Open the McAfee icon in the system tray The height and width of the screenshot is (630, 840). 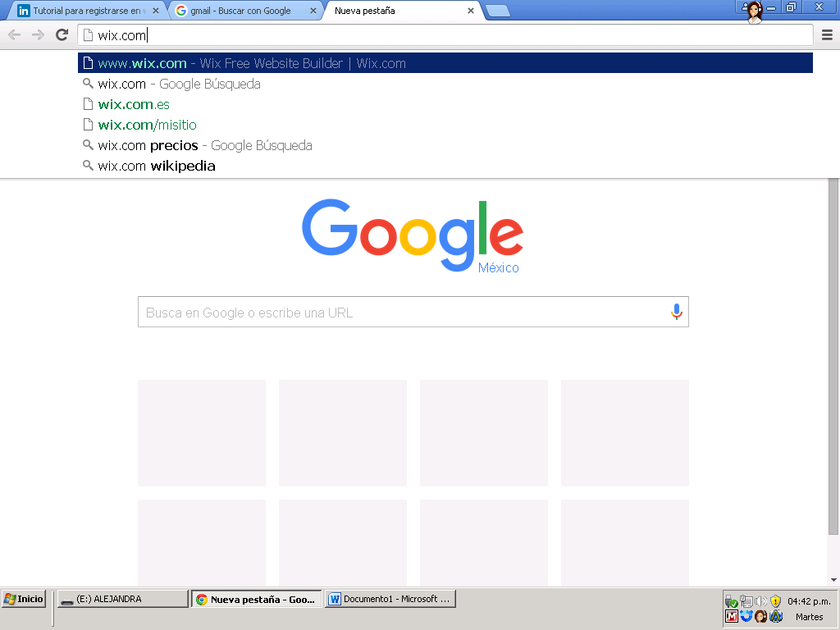click(731, 615)
